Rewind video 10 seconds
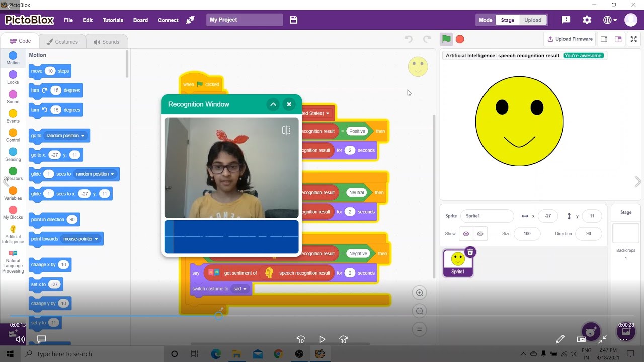 [301, 339]
